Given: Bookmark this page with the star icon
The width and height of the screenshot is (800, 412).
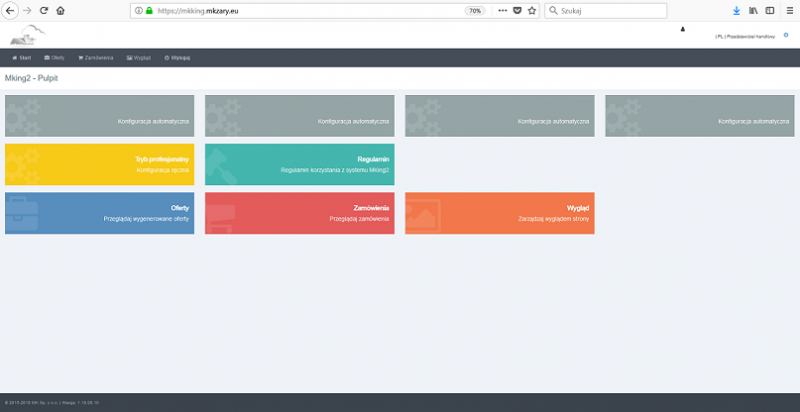Looking at the screenshot, I should (x=532, y=10).
